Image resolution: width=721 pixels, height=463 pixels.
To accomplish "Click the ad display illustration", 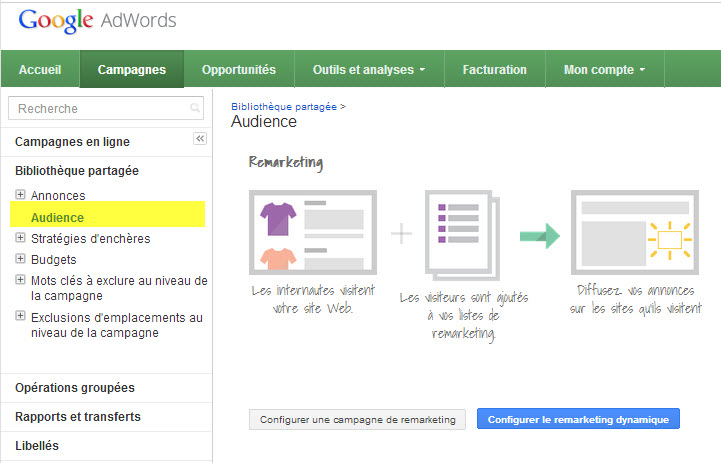I will (635, 232).
